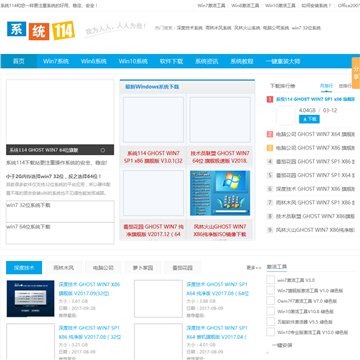The height and width of the screenshot is (360, 360).
Task: Open rank 9 风林火山GHOST WIN7 X86纯净版
Action: pyautogui.click(x=315, y=230)
